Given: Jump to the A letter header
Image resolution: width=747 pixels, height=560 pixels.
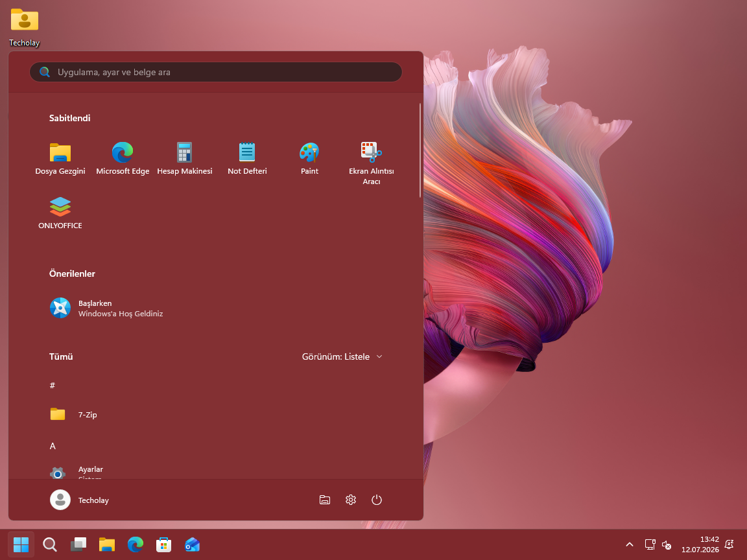Looking at the screenshot, I should 53,446.
